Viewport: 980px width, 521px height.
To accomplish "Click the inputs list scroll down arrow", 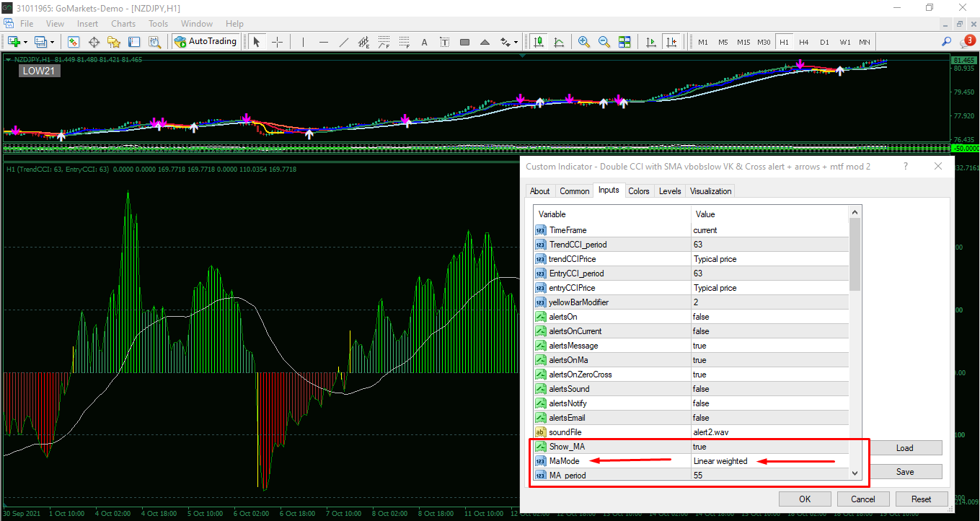I will click(x=855, y=473).
